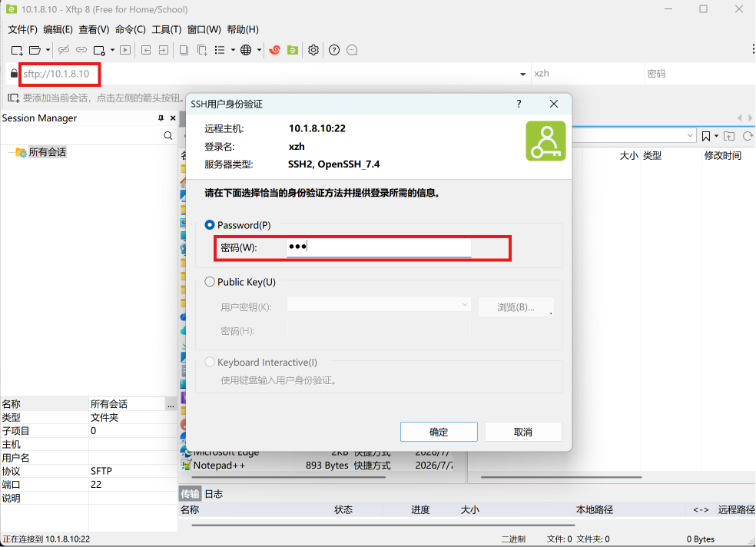The height and width of the screenshot is (547, 756).
Task: Click the transfer-left arrow toolbar icon
Action: 146,50
